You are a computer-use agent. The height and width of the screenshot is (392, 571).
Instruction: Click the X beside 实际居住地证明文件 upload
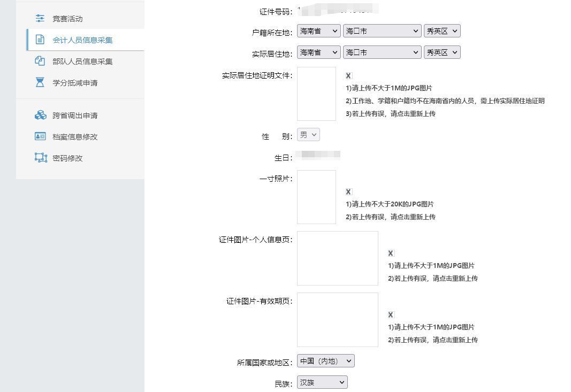tap(348, 75)
